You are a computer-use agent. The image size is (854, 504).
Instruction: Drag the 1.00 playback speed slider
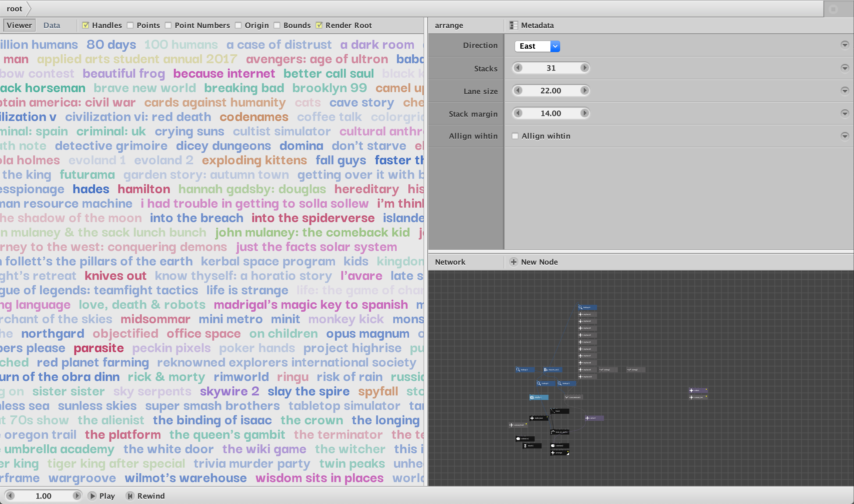point(43,496)
